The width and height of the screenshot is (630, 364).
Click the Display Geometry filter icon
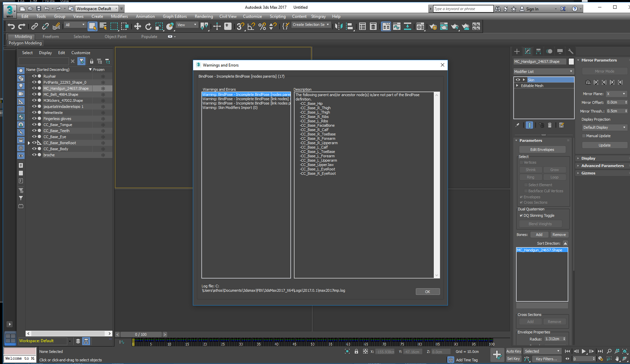(x=21, y=70)
